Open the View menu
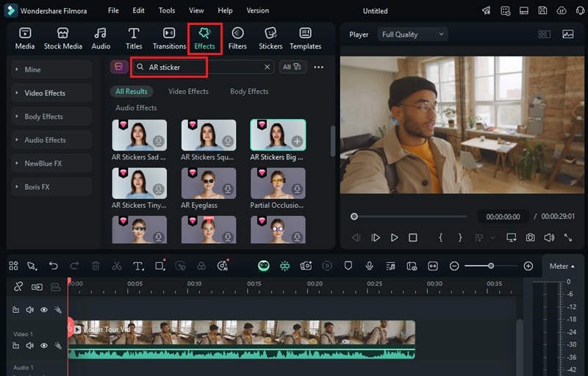Screen dimensions: 588x376 196,10
